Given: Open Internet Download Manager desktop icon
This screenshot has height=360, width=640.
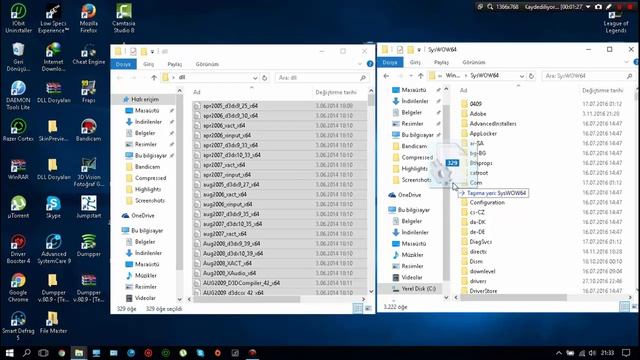Looking at the screenshot, I should pos(53,57).
